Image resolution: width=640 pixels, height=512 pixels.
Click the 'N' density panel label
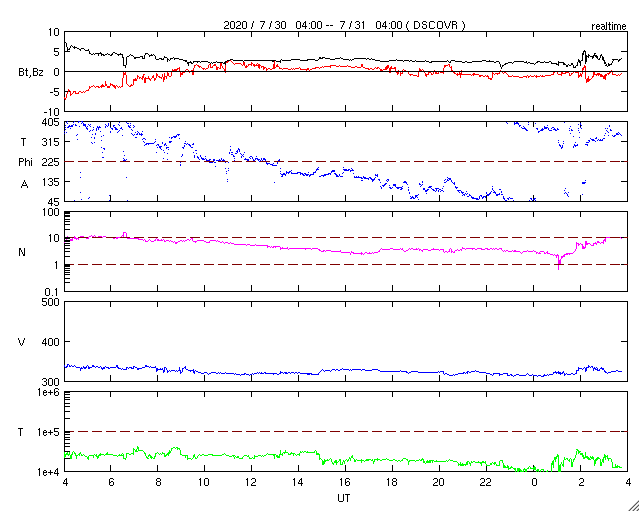coord(22,252)
